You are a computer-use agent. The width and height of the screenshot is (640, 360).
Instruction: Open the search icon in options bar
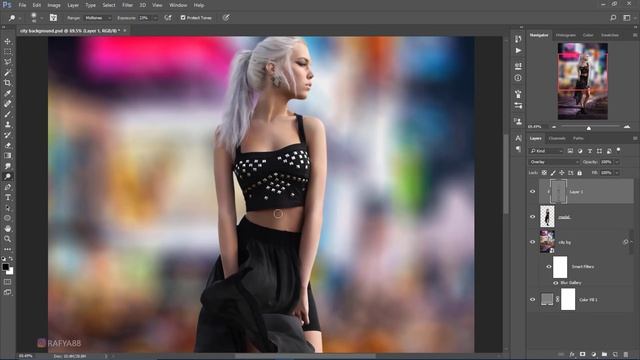click(x=613, y=18)
